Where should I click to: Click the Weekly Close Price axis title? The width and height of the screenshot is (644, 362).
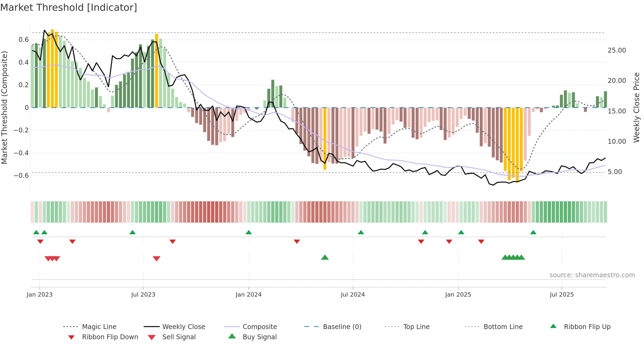click(x=636, y=107)
